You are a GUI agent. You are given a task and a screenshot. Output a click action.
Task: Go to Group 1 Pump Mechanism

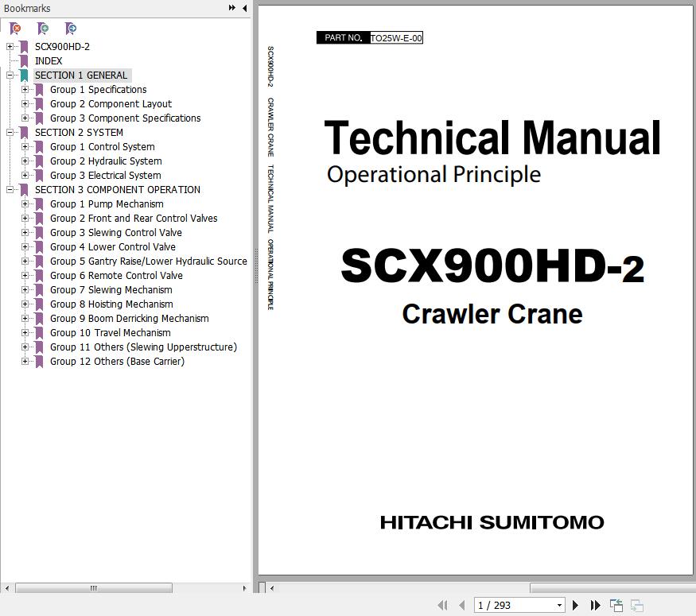(x=107, y=204)
